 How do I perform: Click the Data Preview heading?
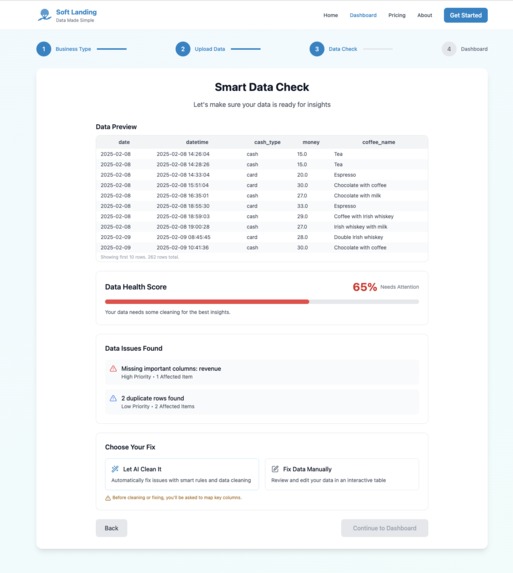click(116, 127)
